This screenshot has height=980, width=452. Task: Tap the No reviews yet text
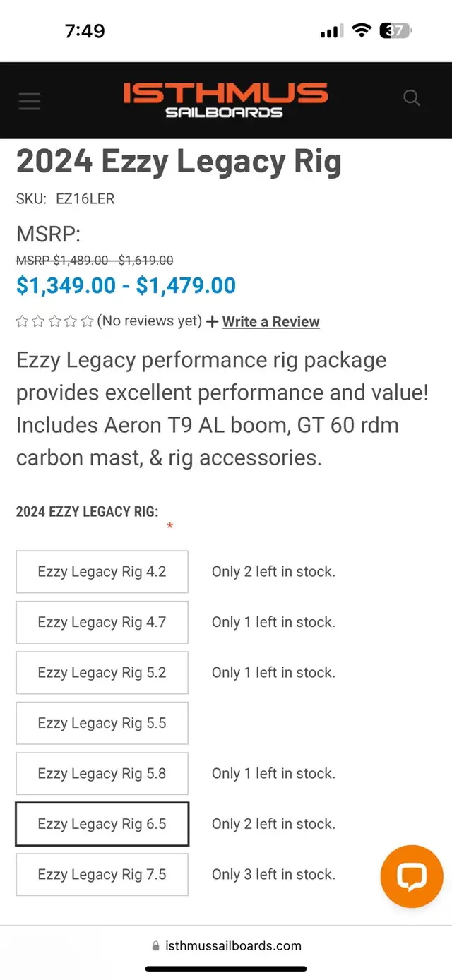click(x=150, y=321)
